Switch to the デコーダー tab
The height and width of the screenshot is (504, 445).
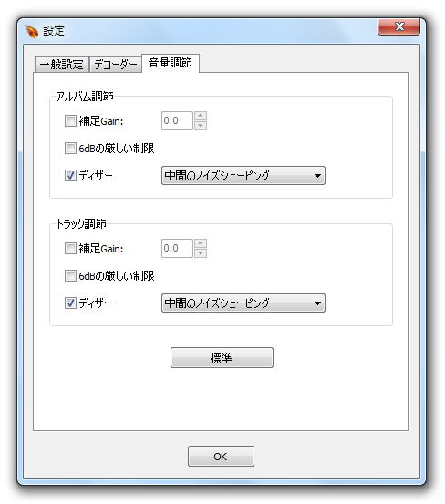click(116, 65)
